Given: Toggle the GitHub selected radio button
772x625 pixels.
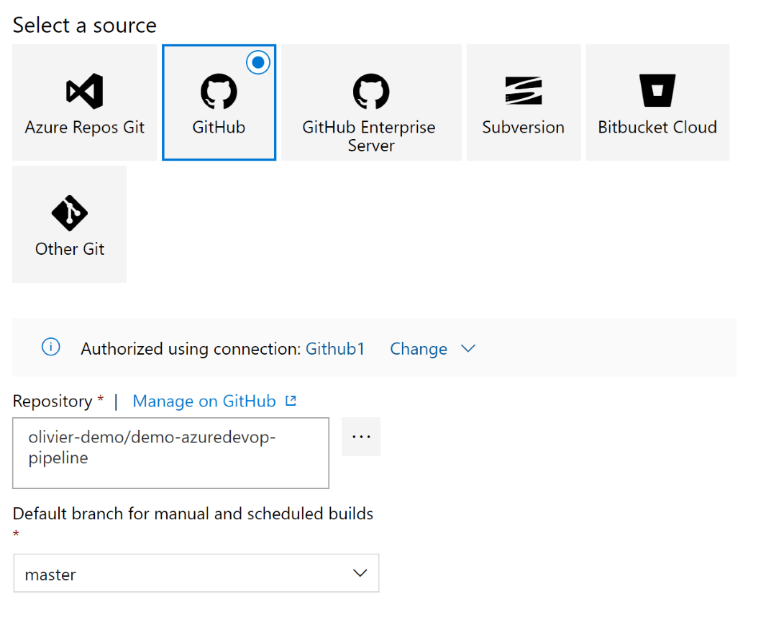Looking at the screenshot, I should click(x=258, y=63).
